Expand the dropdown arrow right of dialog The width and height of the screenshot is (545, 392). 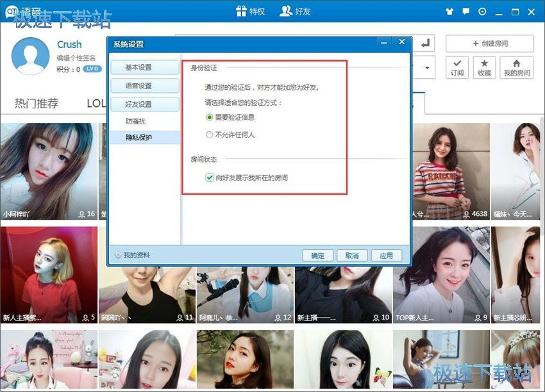pyautogui.click(x=427, y=68)
